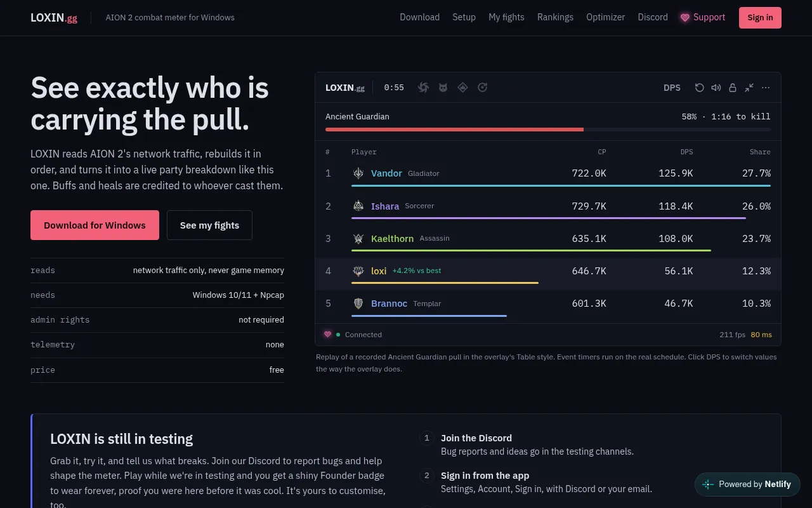Click the Kaelthorn player name
The width and height of the screenshot is (812, 508).
coord(392,239)
